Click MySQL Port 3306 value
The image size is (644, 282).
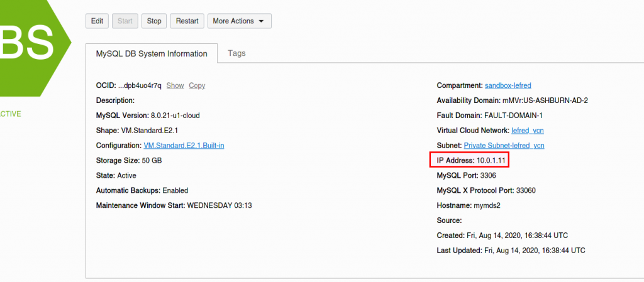pyautogui.click(x=488, y=175)
